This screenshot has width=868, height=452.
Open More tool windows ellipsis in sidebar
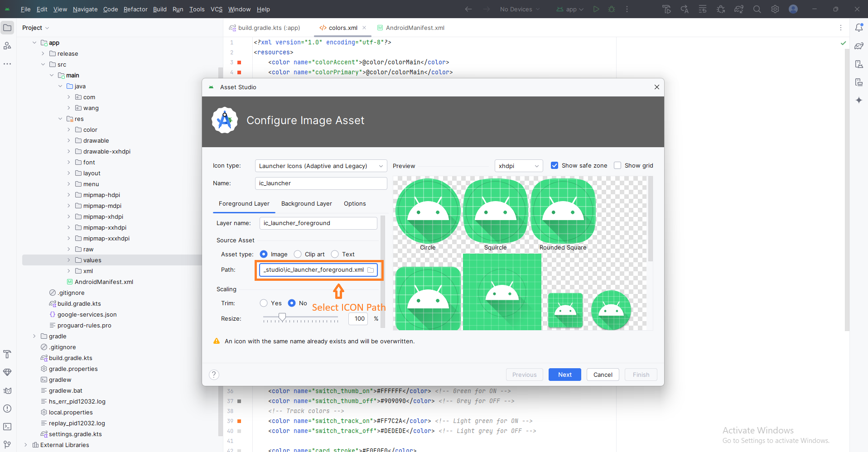pyautogui.click(x=7, y=64)
